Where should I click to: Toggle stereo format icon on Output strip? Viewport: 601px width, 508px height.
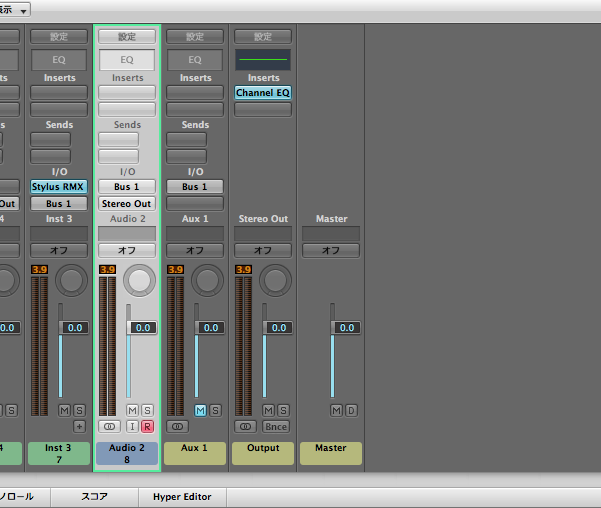click(x=245, y=426)
